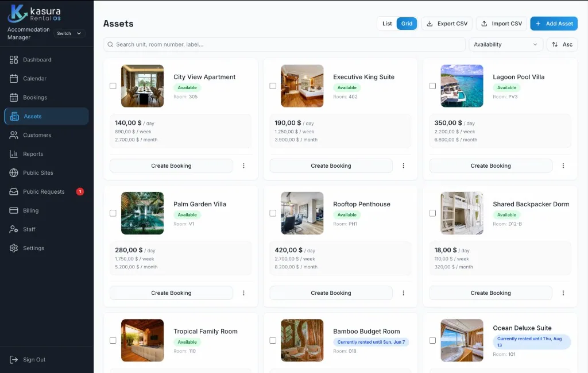Open more options for Shared Backpacker Dorm

[563, 293]
